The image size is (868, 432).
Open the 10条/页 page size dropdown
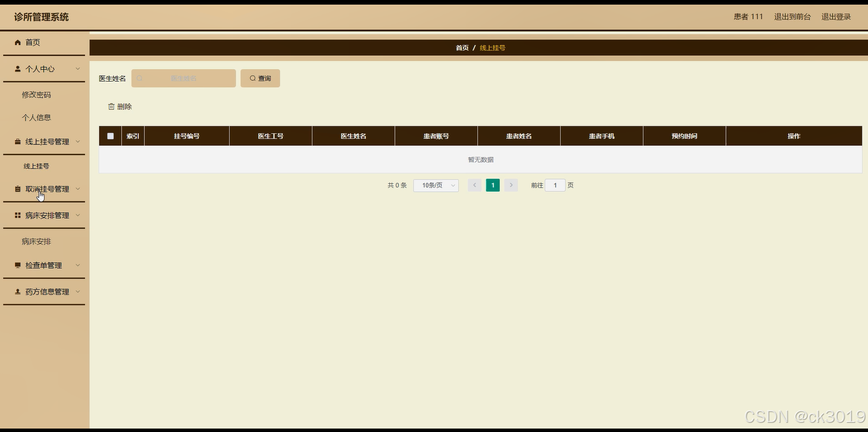(436, 186)
